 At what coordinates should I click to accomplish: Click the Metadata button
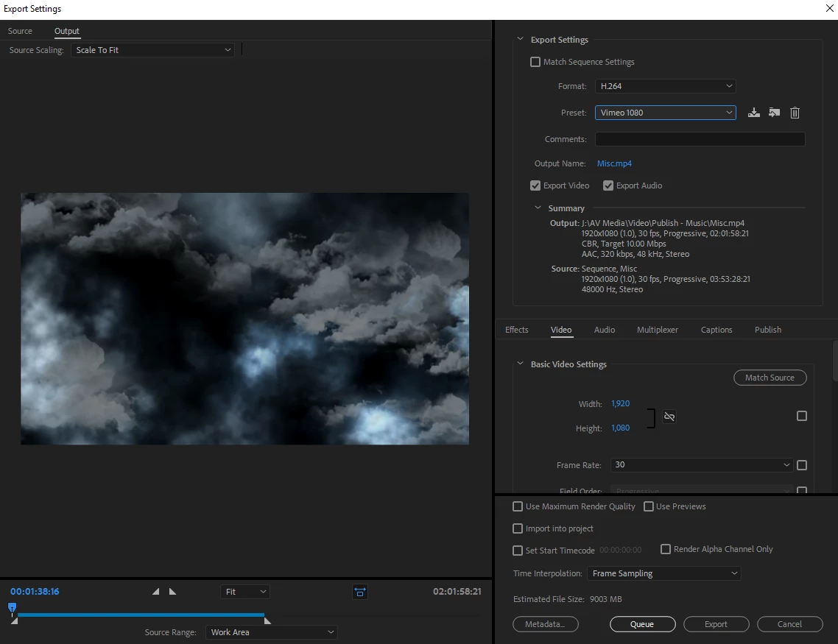point(546,624)
